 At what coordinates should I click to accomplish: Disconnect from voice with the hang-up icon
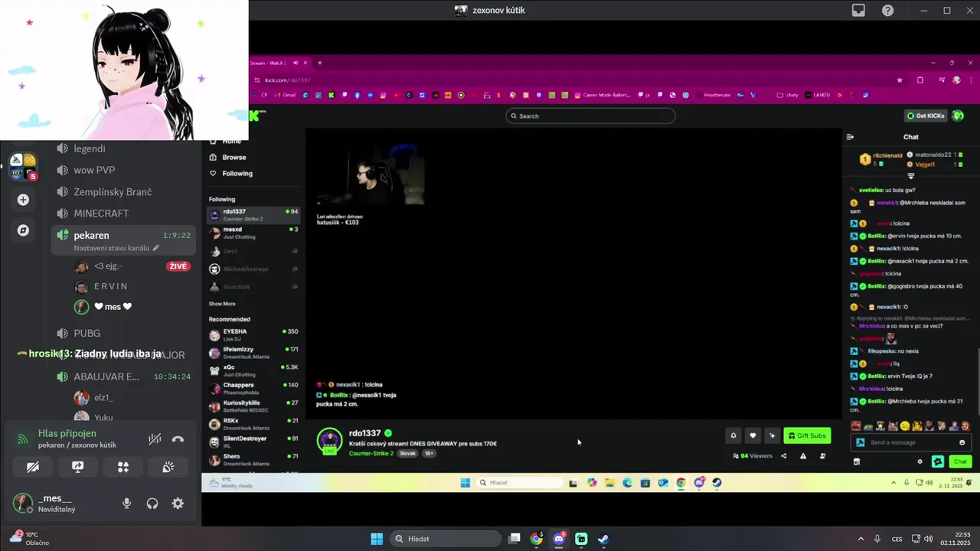(x=178, y=439)
